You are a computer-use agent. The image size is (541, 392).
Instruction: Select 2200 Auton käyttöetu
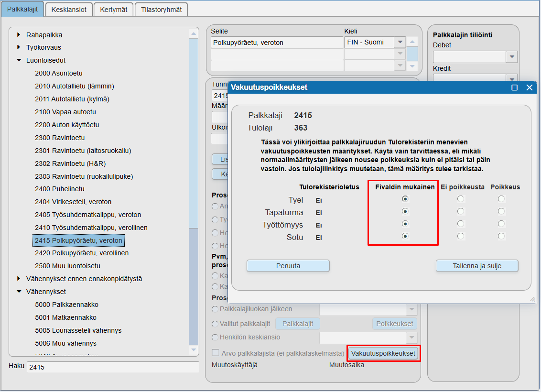click(x=67, y=125)
